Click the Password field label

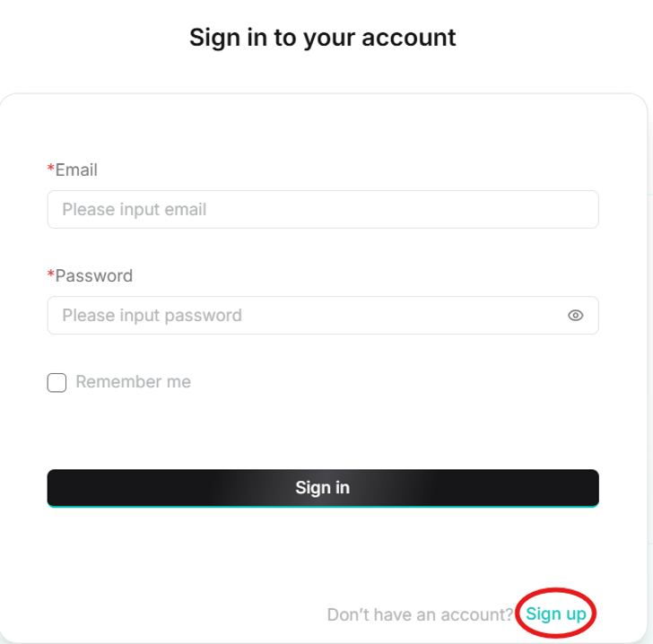93,276
